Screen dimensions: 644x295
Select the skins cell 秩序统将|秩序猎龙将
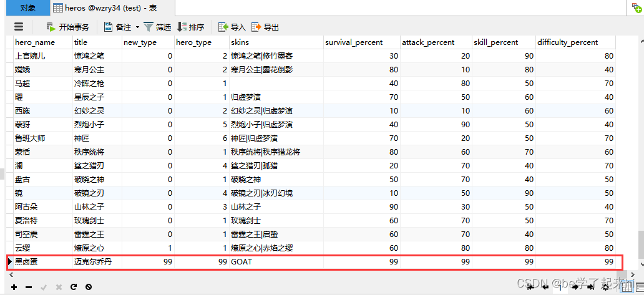click(276, 152)
